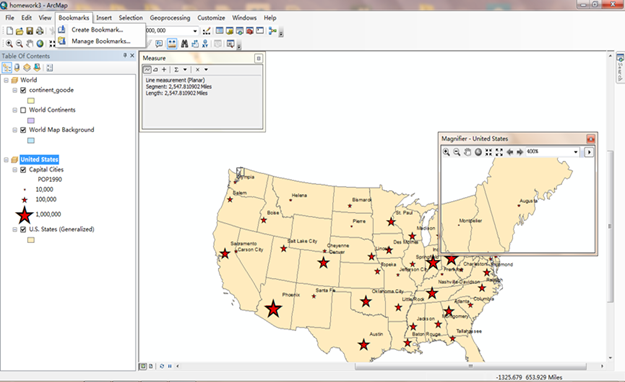625x382 pixels.
Task: Uncheck the World Map Background layer checkbox
Action: (23, 130)
